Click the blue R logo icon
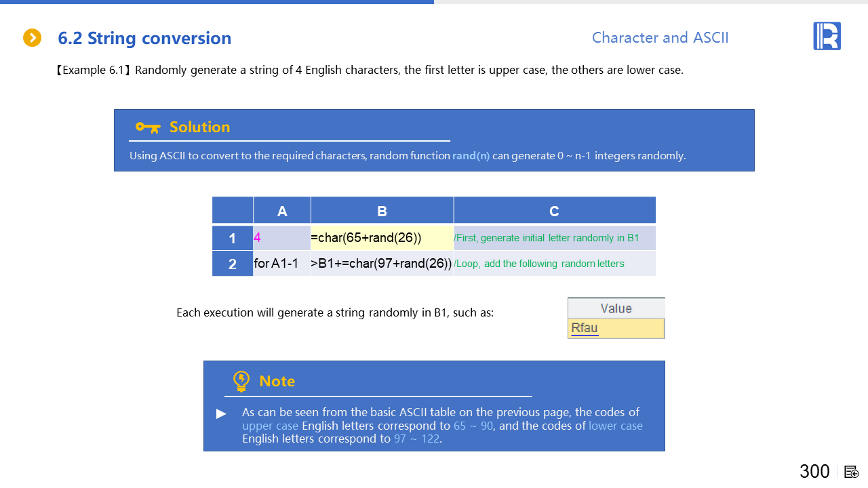This screenshot has height=488, width=868. pos(827,36)
